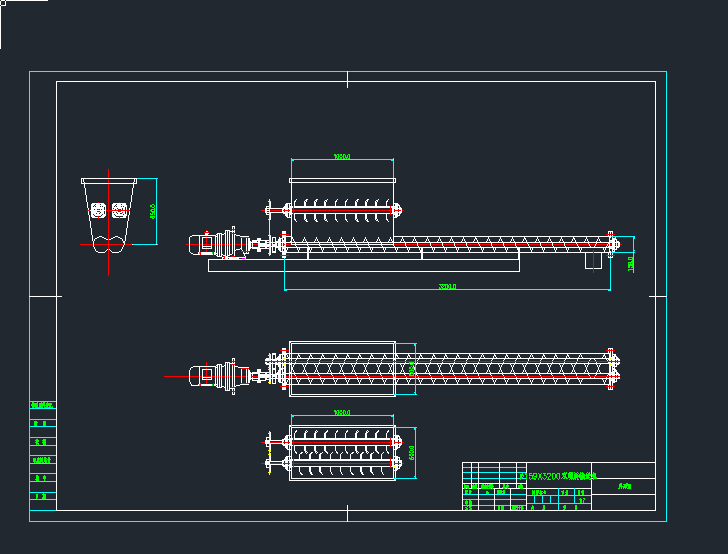728x554 pixels.
Task: Click the hopper rectangle in top view
Action: [x=342, y=369]
